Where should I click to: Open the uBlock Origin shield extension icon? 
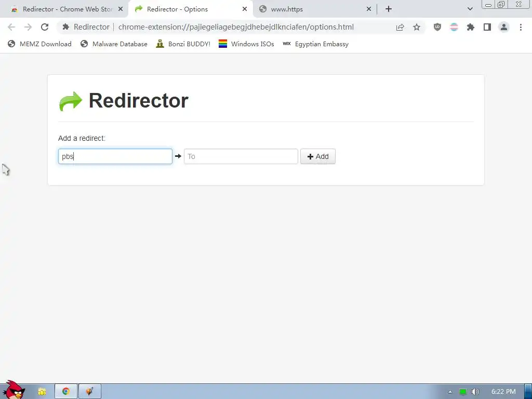(437, 27)
